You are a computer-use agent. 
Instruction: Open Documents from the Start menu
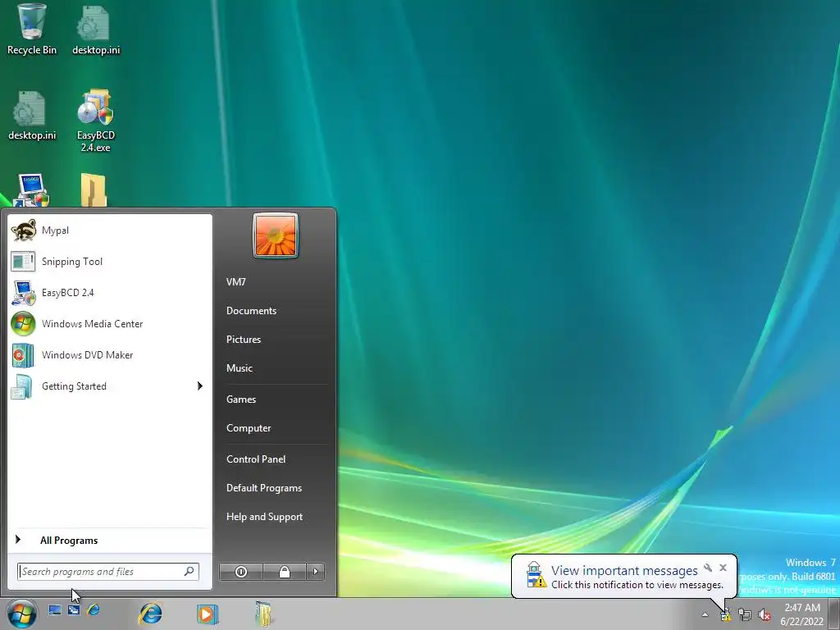coord(251,311)
